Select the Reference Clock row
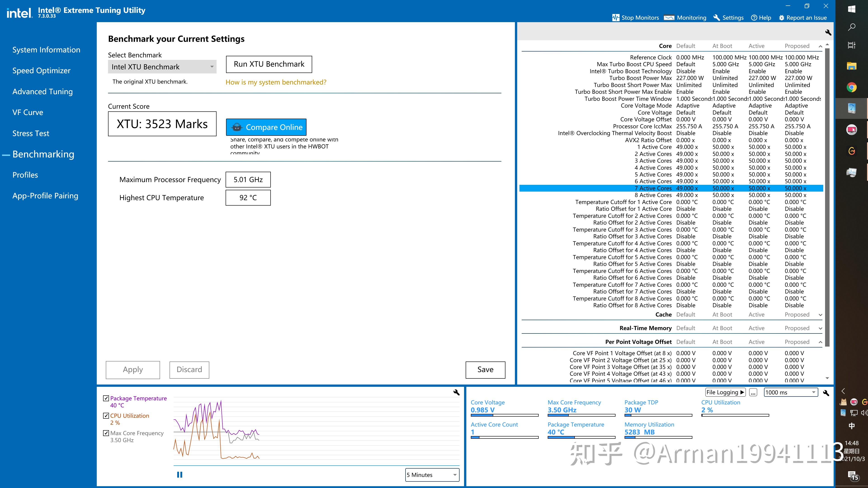868x488 pixels. tap(671, 58)
